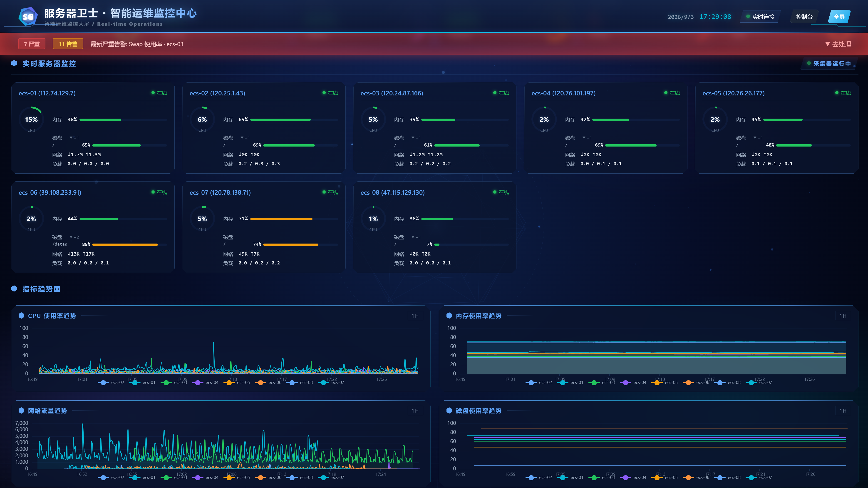Toggle ecs-01 series in CPU chart legend
This screenshot has height=488, width=868.
[142, 383]
